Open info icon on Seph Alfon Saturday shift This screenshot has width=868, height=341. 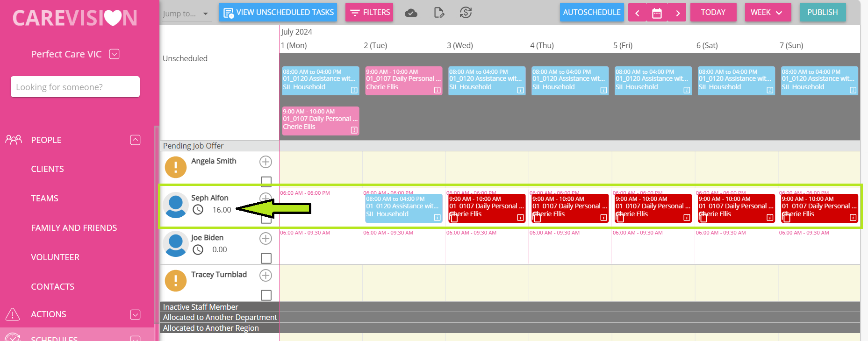click(770, 217)
